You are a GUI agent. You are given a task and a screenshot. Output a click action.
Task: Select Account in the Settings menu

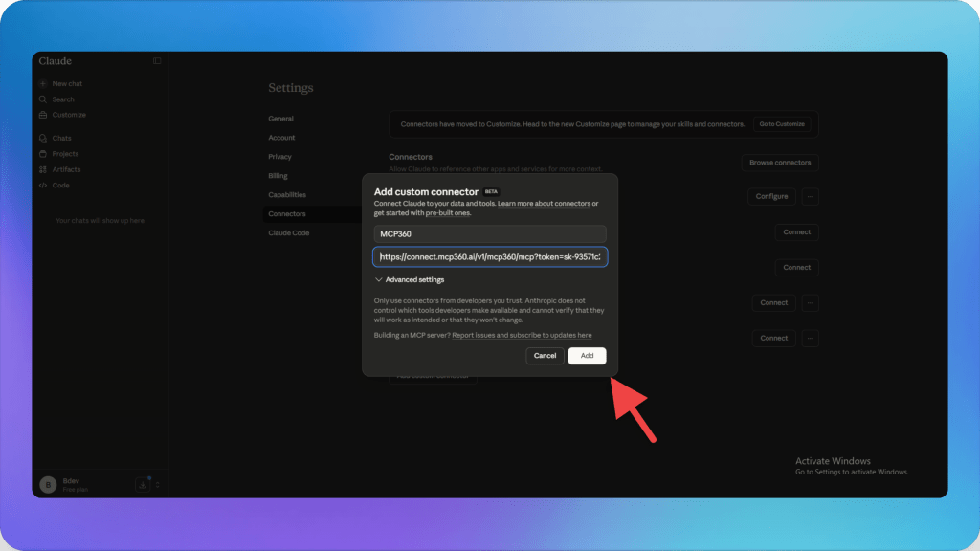(281, 138)
